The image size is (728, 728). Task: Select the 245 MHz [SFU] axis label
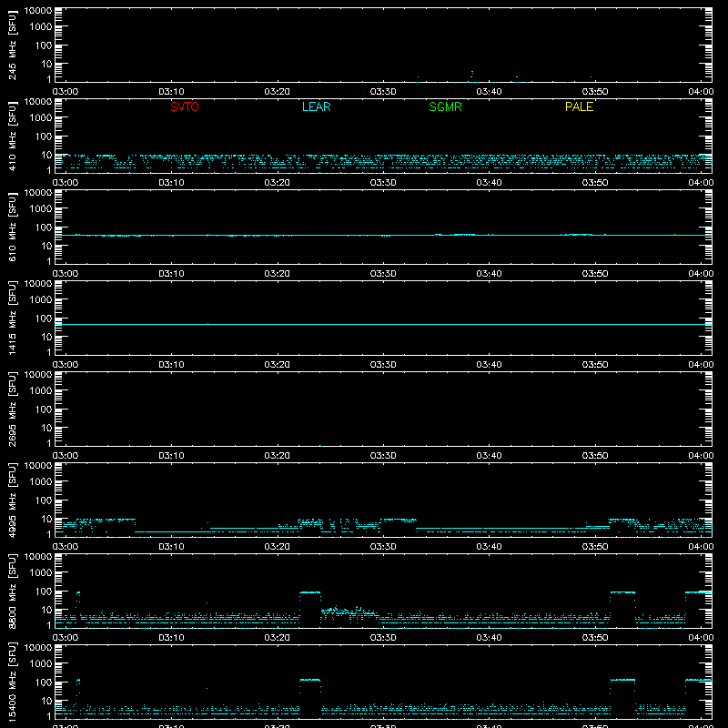click(12, 45)
